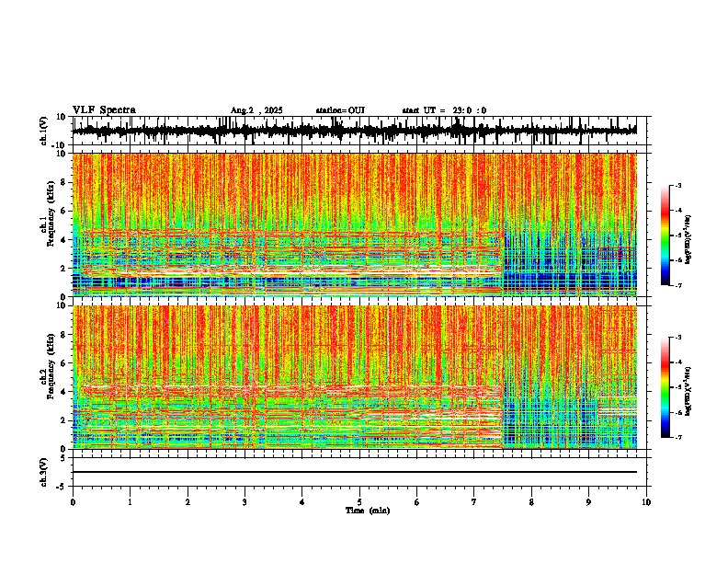Click time axis tick label "10"
728x563 pixels.
[x=646, y=502]
